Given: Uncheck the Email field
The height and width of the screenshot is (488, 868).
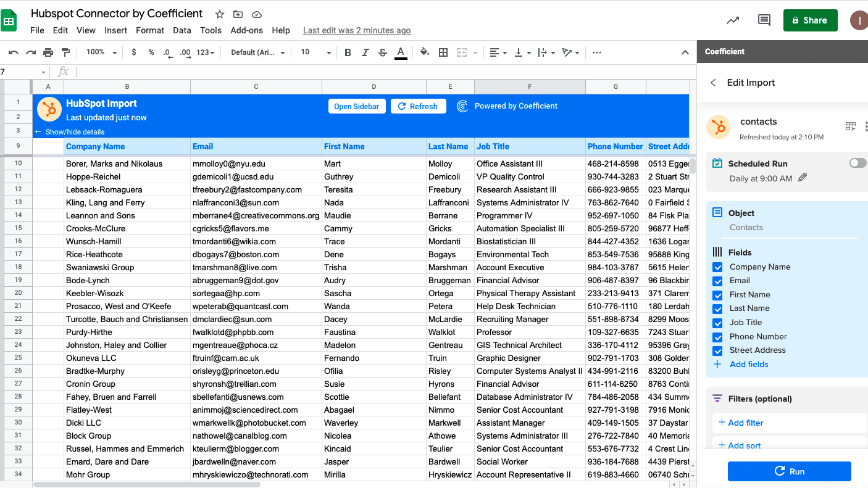Looking at the screenshot, I should click(717, 281).
